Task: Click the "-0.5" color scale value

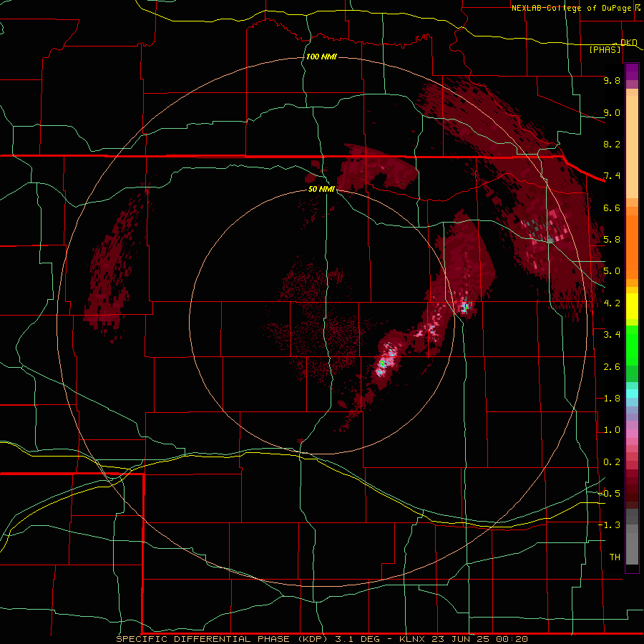Action: click(609, 494)
